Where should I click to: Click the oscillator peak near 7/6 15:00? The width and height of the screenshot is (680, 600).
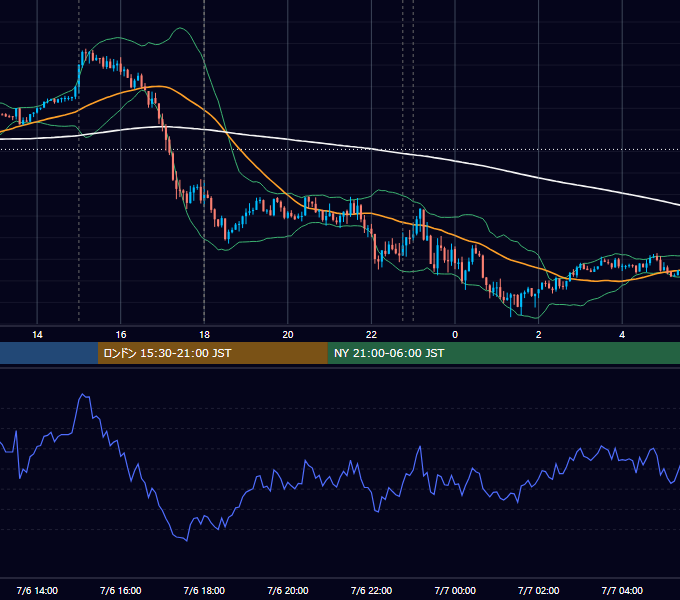[x=83, y=395]
